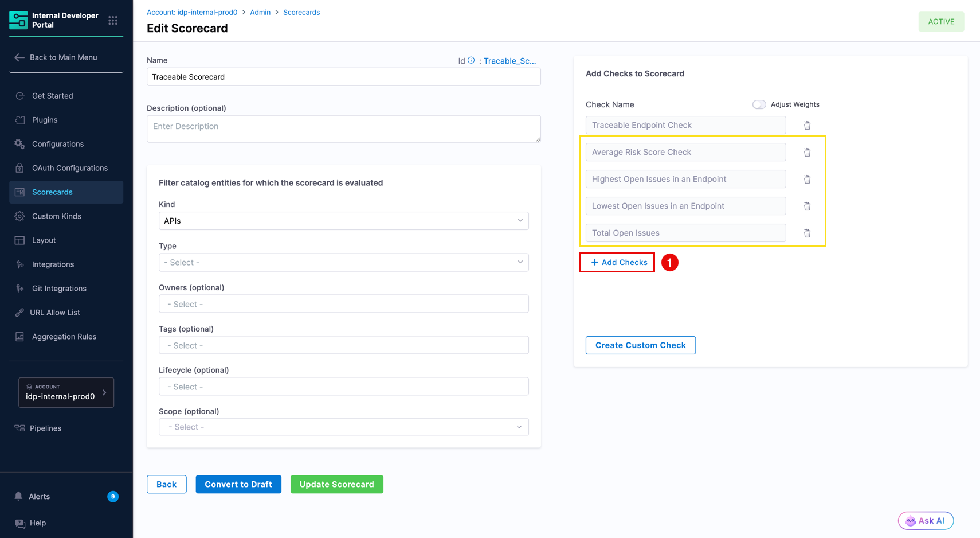Expand the Type select dropdown
This screenshot has width=980, height=538.
(x=344, y=263)
